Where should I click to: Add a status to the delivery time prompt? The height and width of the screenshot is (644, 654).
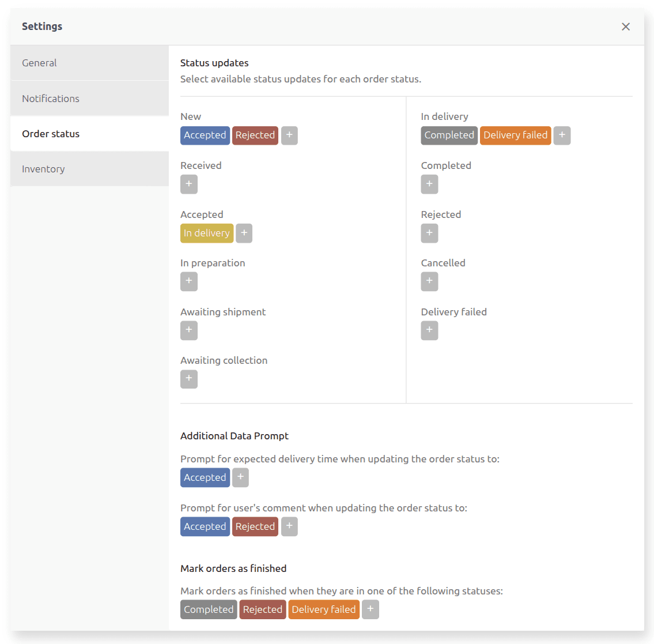click(x=240, y=477)
